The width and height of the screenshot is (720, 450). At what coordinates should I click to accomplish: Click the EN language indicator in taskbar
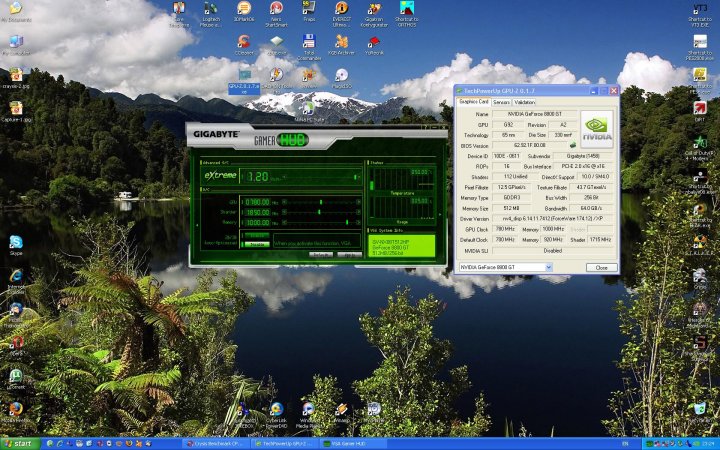pos(625,444)
